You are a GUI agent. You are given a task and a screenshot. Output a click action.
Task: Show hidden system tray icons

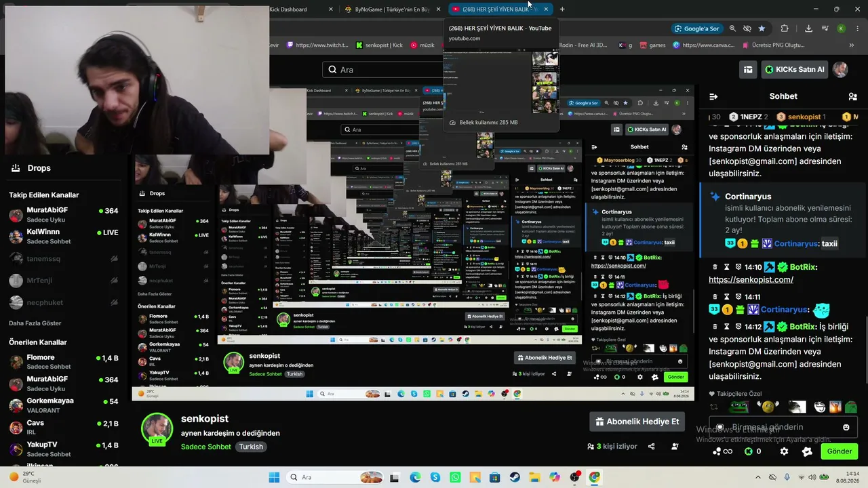[x=757, y=477]
